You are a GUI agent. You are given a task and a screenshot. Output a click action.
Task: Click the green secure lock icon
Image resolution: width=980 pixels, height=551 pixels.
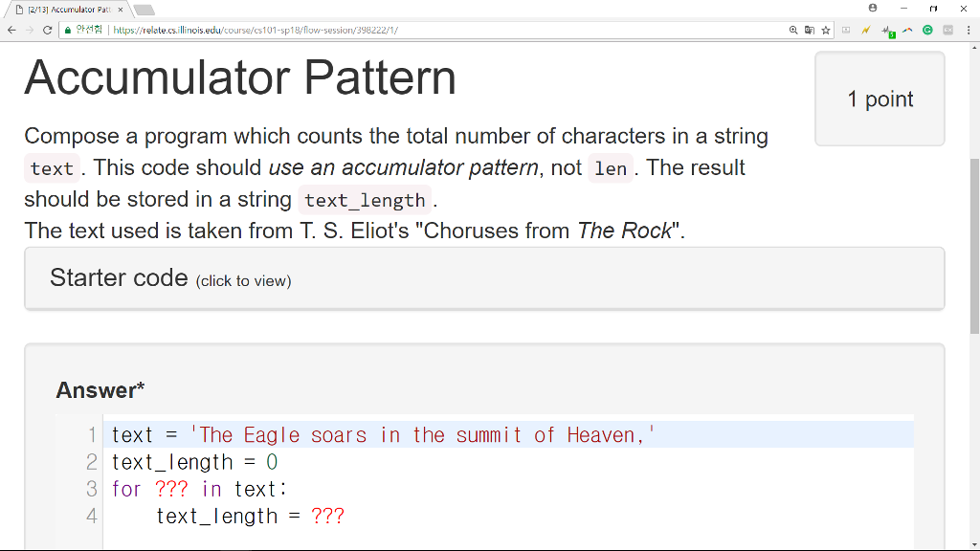68,30
